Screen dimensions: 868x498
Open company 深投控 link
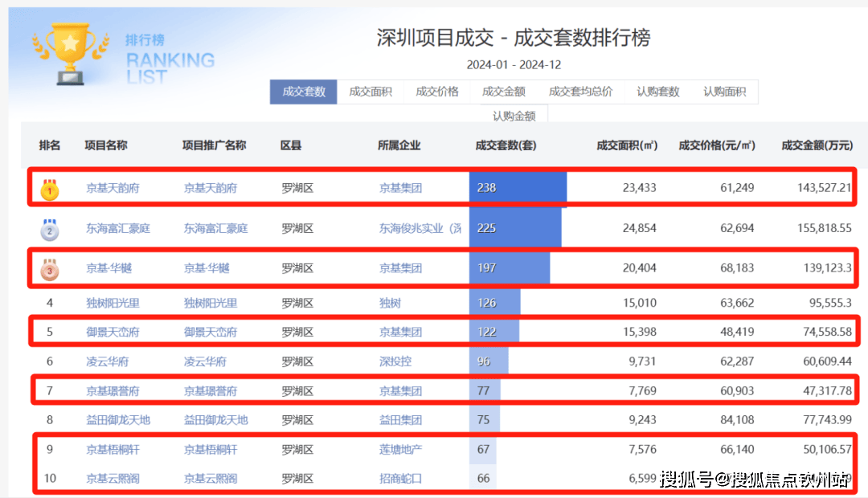(395, 362)
